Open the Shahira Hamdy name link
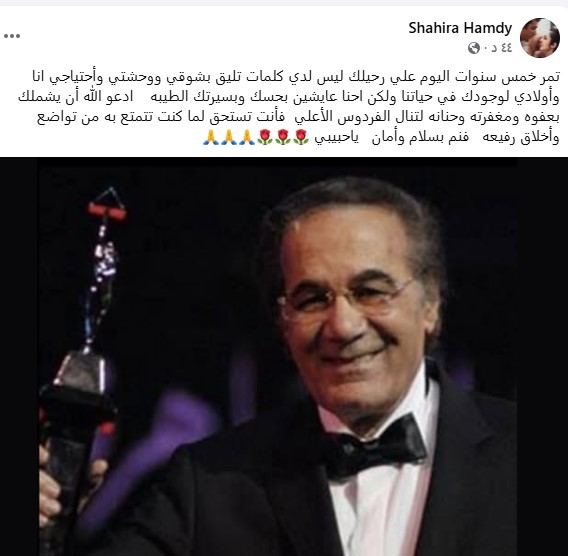 click(460, 28)
